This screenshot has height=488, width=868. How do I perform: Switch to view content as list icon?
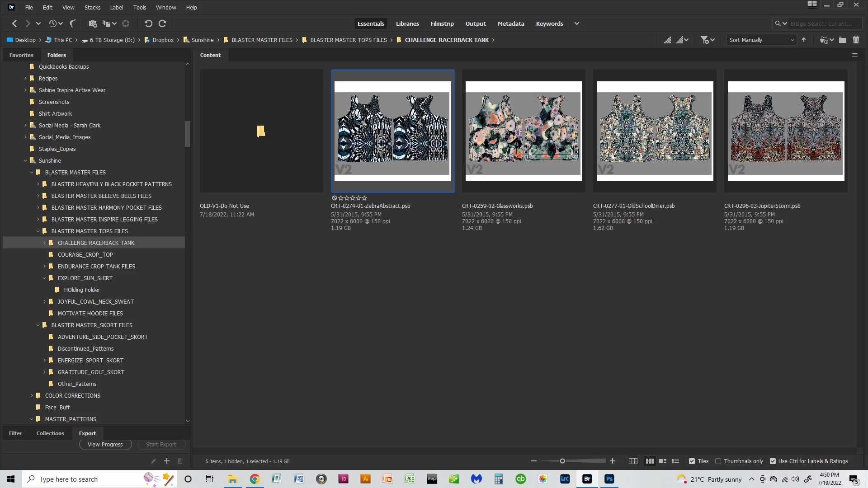point(675,461)
